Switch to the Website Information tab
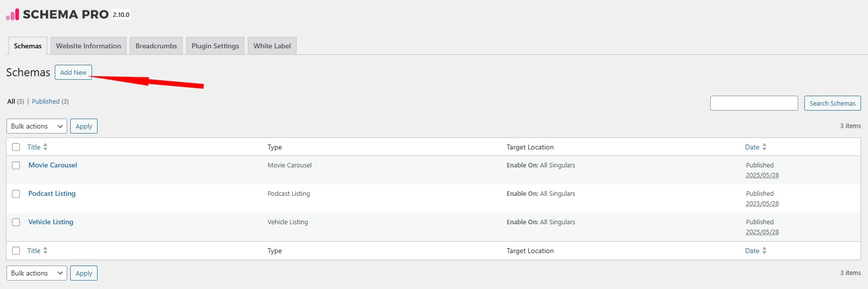 coord(88,45)
